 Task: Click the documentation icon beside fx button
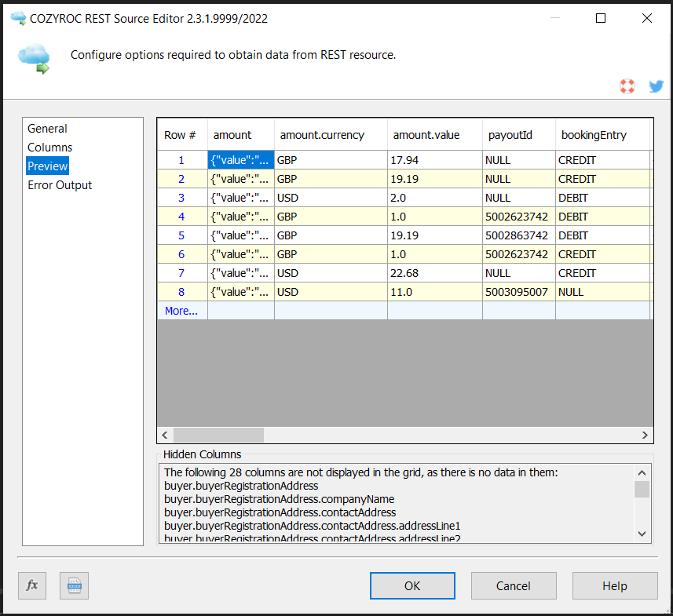(x=74, y=585)
